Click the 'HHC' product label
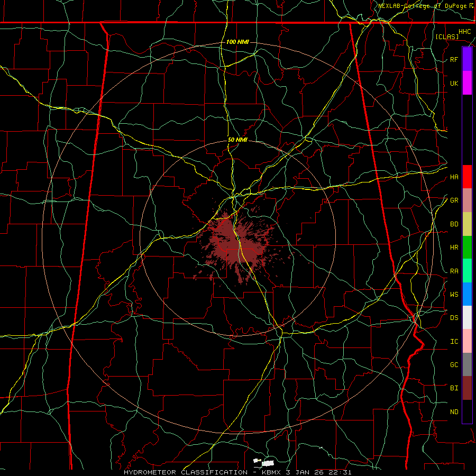 [464, 32]
